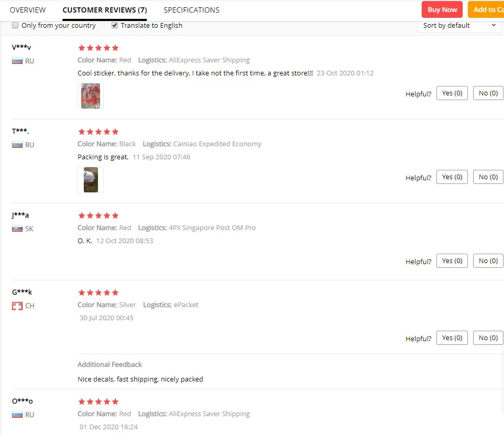The height and width of the screenshot is (435, 504).
Task: Enable the Only from your country checkbox
Action: pyautogui.click(x=15, y=25)
